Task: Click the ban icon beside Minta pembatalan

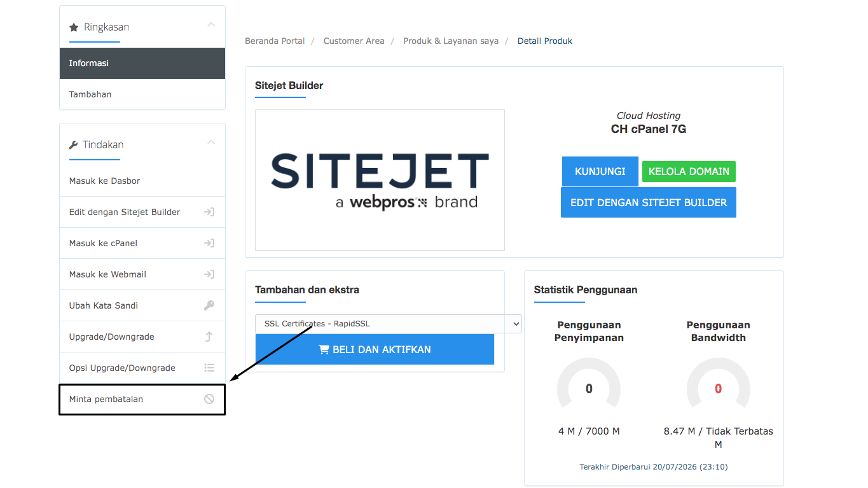Action: tap(209, 399)
